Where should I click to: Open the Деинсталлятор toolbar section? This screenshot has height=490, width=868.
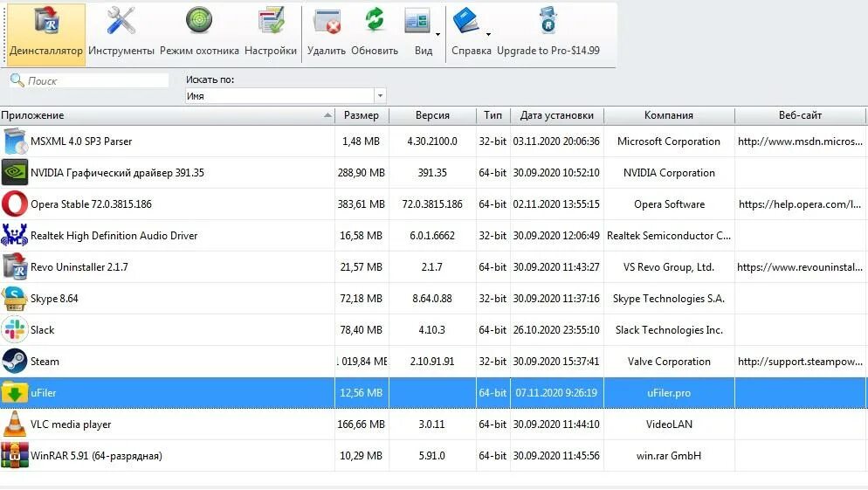pyautogui.click(x=46, y=34)
